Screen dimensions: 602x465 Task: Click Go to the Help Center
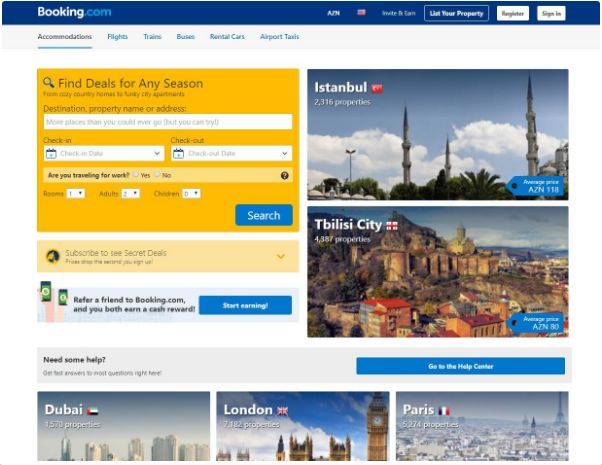click(x=460, y=366)
